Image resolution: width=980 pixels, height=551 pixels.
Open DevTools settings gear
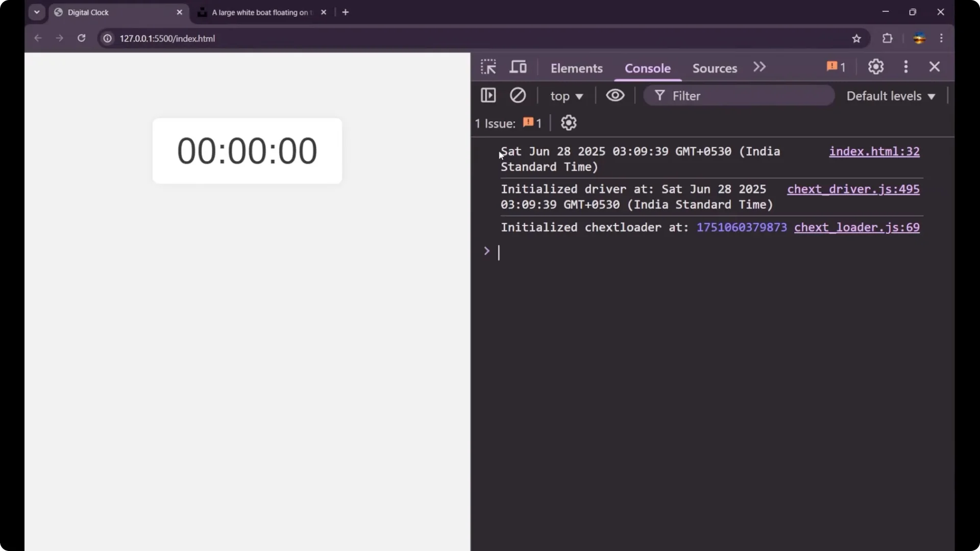tap(876, 66)
